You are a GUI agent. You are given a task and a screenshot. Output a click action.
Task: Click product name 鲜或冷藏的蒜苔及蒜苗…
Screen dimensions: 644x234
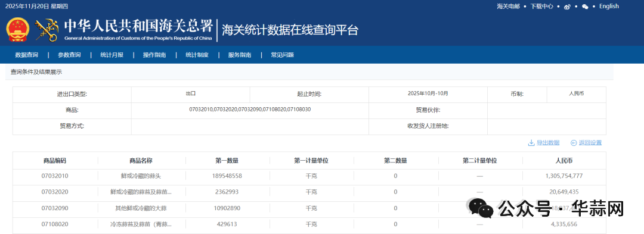coord(141,192)
